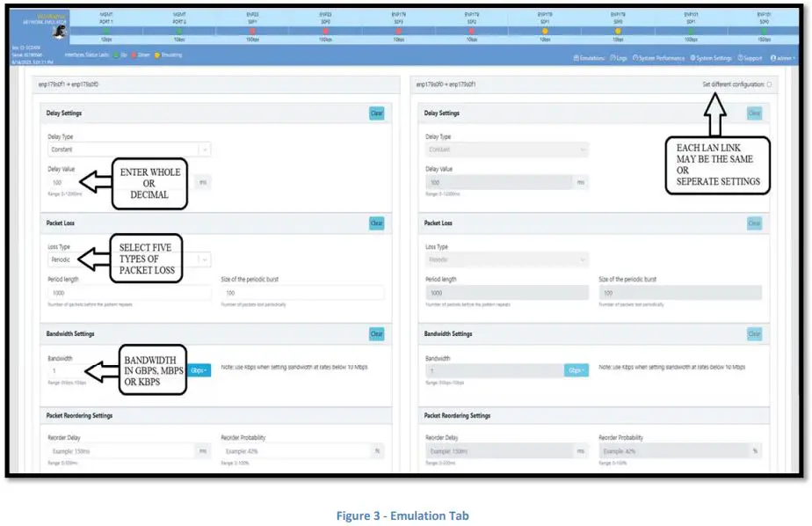Click the first red interface status LED

(x=252, y=31)
